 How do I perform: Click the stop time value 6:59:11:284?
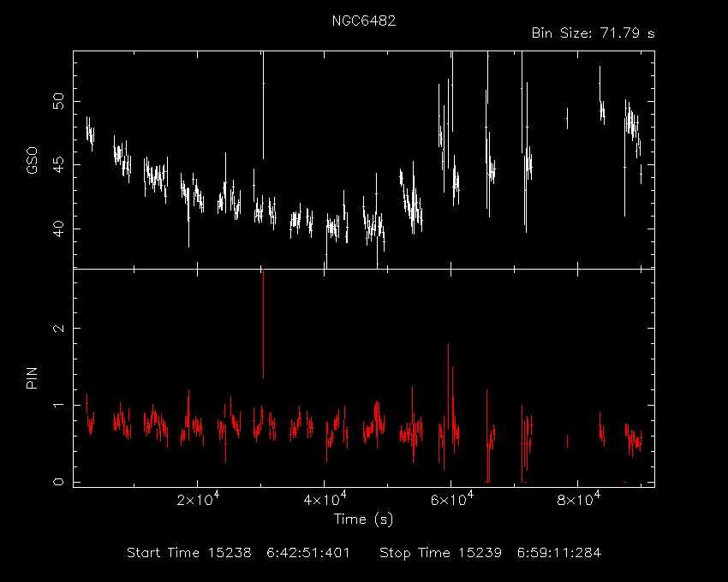click(559, 553)
